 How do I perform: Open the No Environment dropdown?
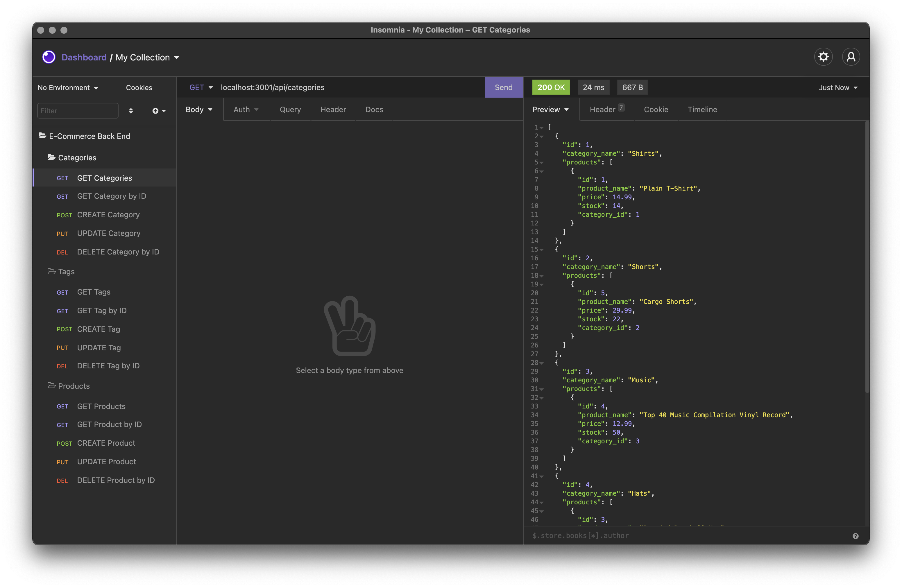[68, 87]
